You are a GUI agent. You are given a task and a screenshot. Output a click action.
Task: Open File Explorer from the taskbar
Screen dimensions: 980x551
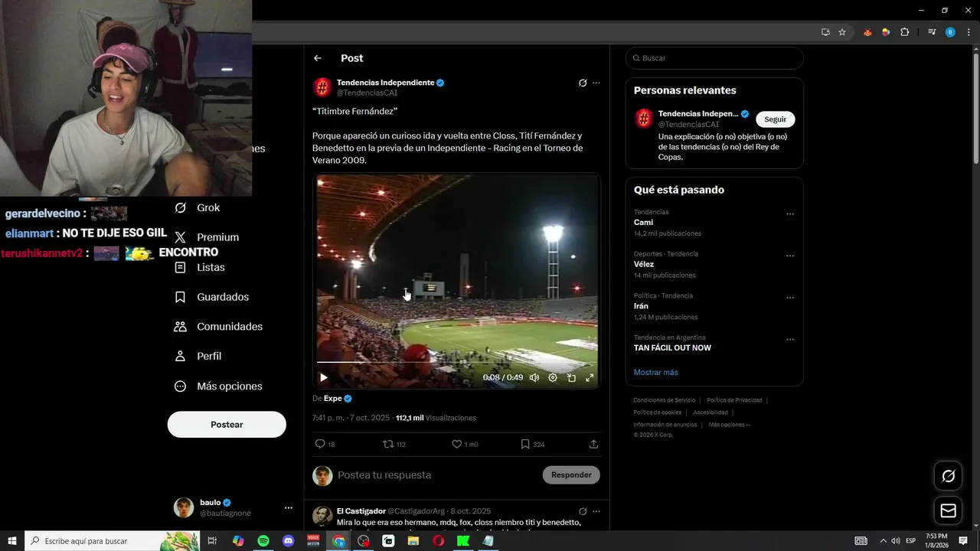(413, 541)
